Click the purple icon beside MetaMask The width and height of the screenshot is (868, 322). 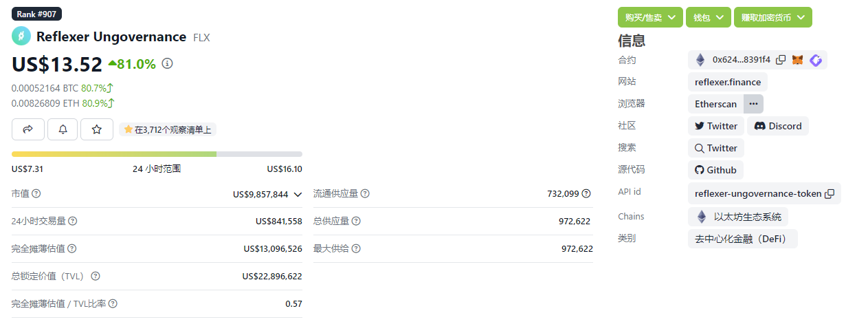click(x=816, y=60)
